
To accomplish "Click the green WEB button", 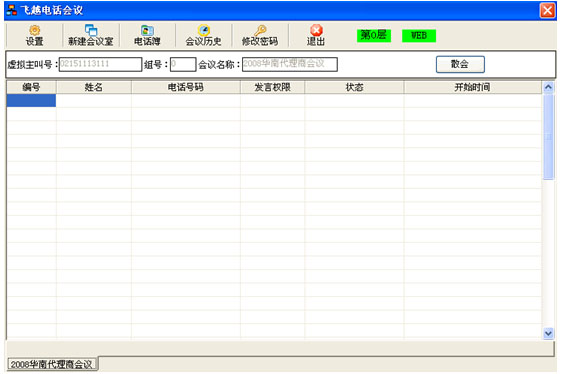I will click(419, 35).
